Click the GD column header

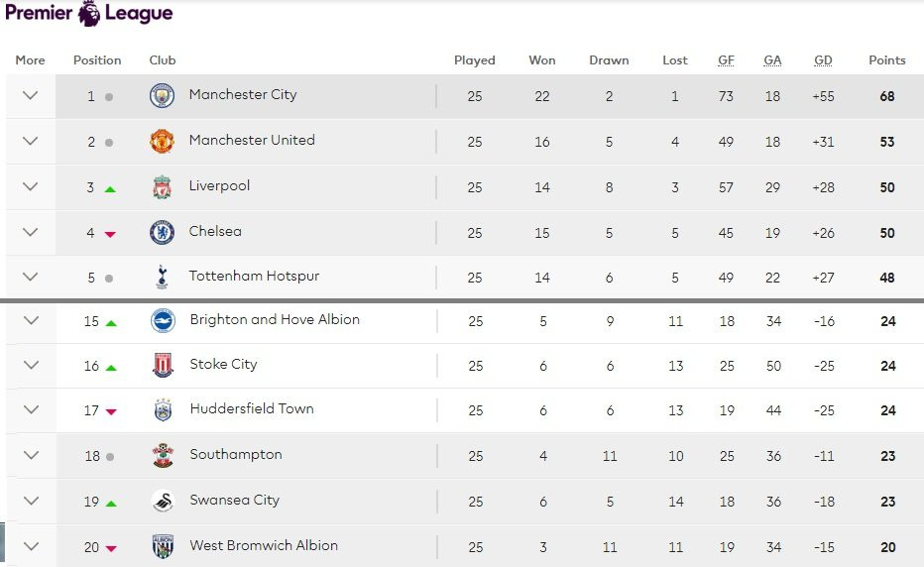point(823,60)
